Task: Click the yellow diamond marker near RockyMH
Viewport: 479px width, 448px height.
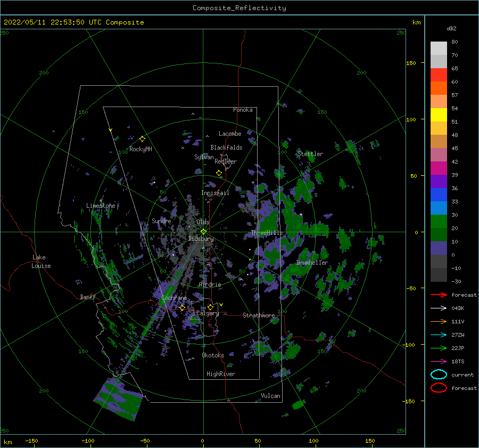Action: 142,139
